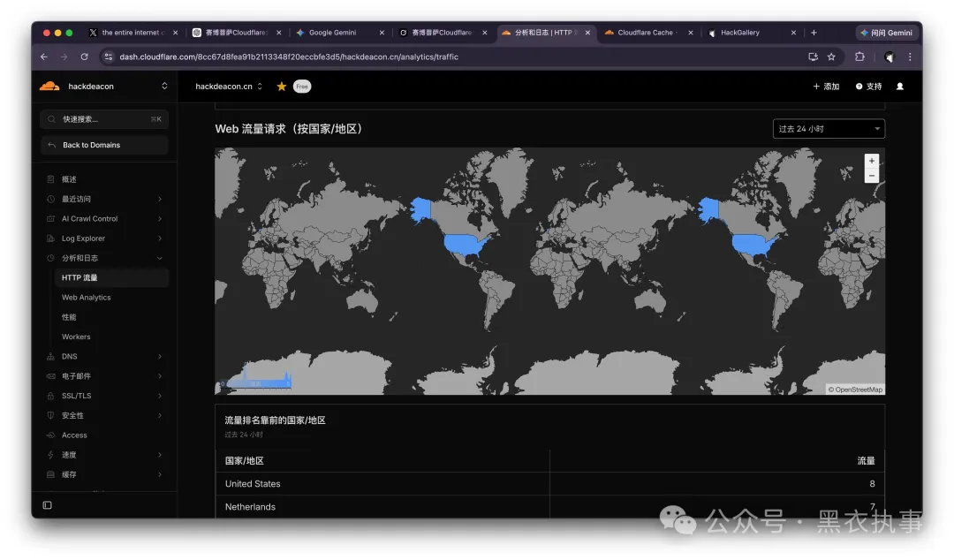The width and height of the screenshot is (954, 560).
Task: Open the 支持 support menu
Action: point(868,87)
